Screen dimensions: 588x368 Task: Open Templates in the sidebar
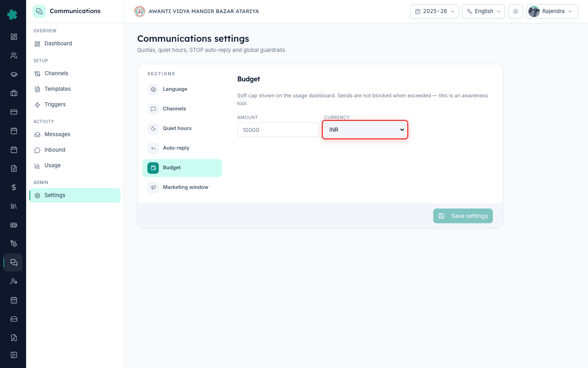coord(75,89)
